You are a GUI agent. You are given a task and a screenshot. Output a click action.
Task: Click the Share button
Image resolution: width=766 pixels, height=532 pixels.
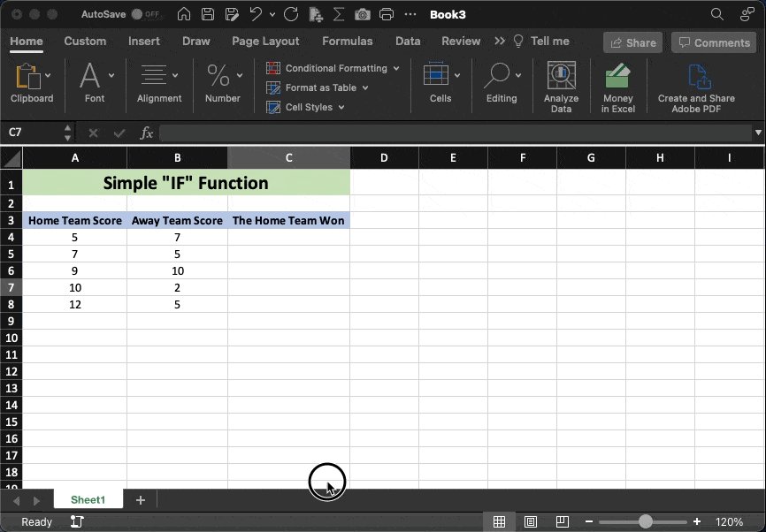pyautogui.click(x=633, y=42)
